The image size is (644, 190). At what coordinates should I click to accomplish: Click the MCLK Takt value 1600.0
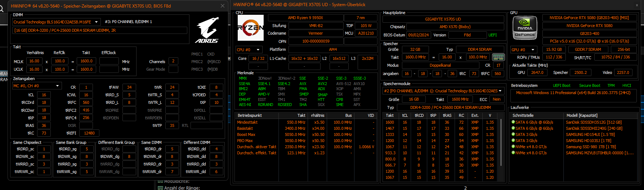pyautogui.click(x=86, y=61)
